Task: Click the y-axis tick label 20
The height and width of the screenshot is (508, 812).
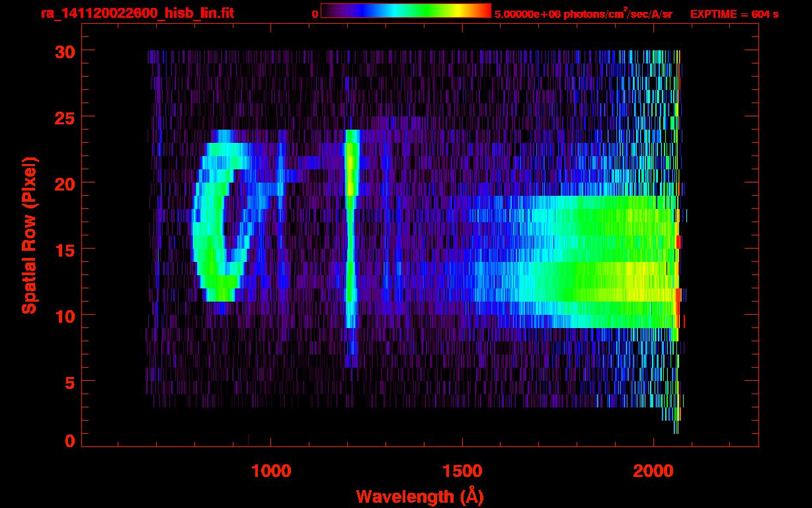Action: [64, 183]
